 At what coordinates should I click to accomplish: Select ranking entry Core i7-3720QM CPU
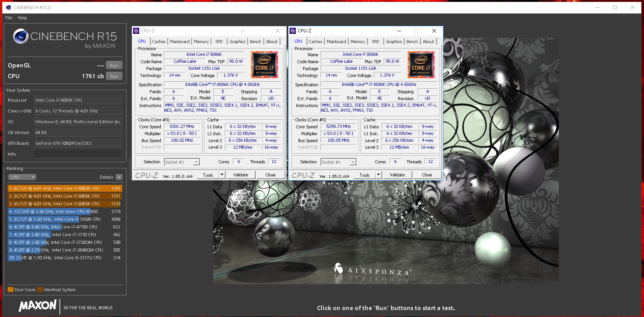(x=65, y=242)
